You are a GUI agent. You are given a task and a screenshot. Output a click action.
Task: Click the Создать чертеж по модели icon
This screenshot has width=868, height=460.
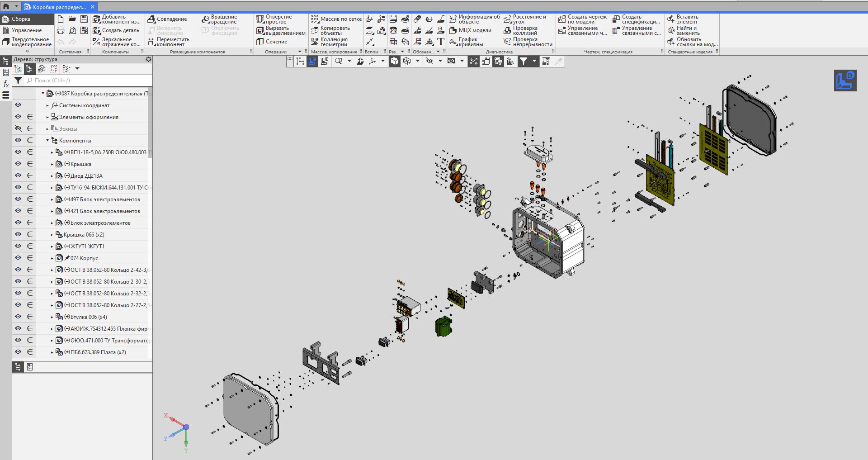[x=562, y=19]
